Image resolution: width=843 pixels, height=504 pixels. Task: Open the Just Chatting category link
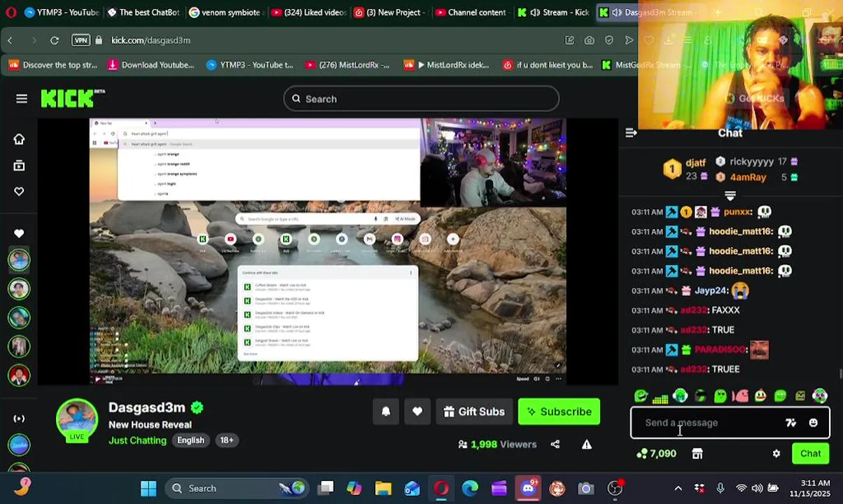pyautogui.click(x=137, y=440)
